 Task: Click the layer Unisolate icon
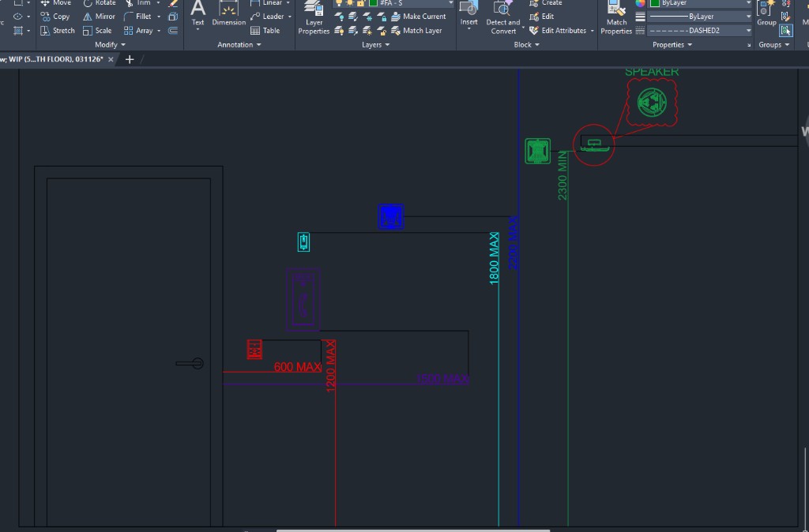(353, 31)
